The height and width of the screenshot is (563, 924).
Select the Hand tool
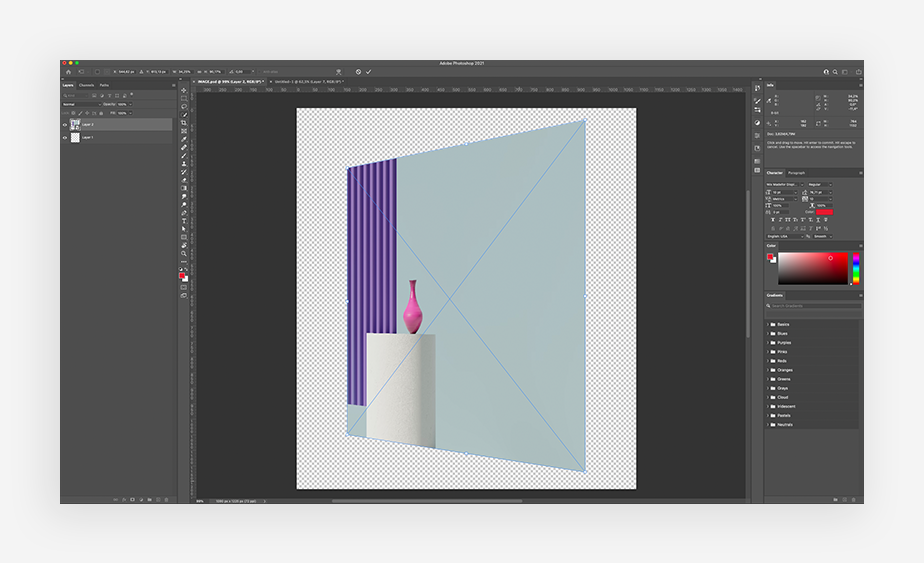coord(184,245)
